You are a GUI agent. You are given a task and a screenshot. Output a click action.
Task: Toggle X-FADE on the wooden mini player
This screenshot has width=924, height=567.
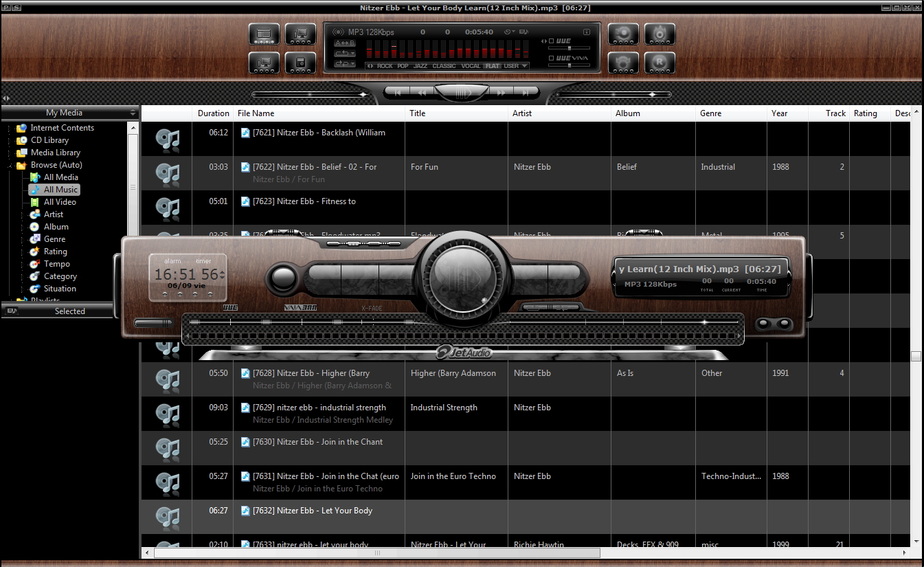(x=372, y=309)
